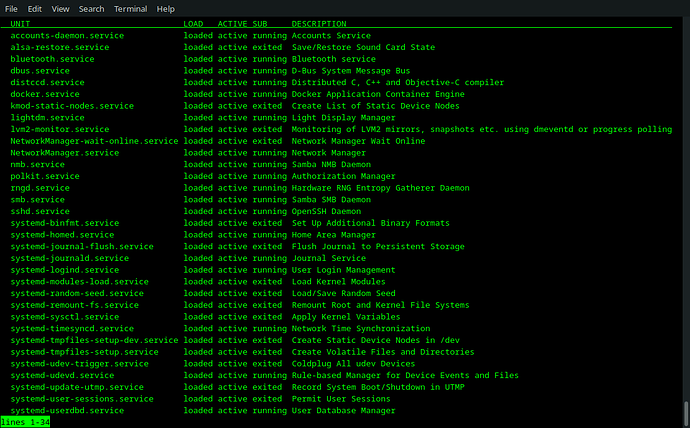Select docker.service text
The image size is (690, 428).
45,94
